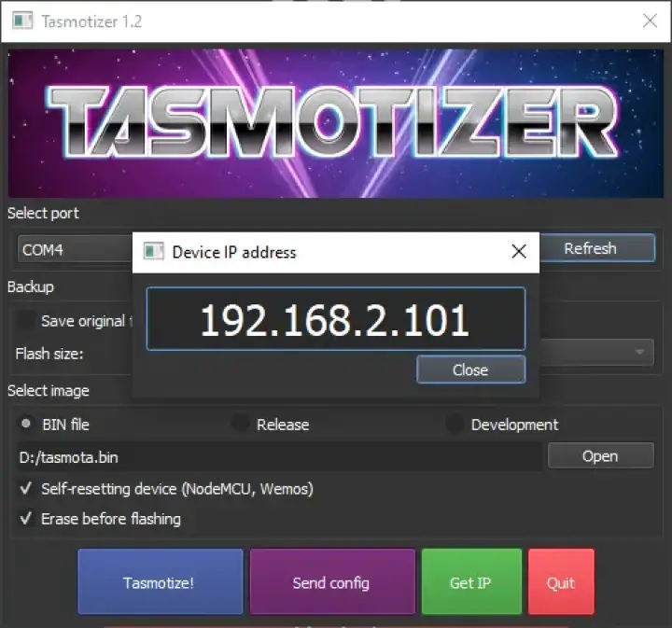The height and width of the screenshot is (628, 672).
Task: Click the Device IP address dialog icon
Action: pos(153,251)
